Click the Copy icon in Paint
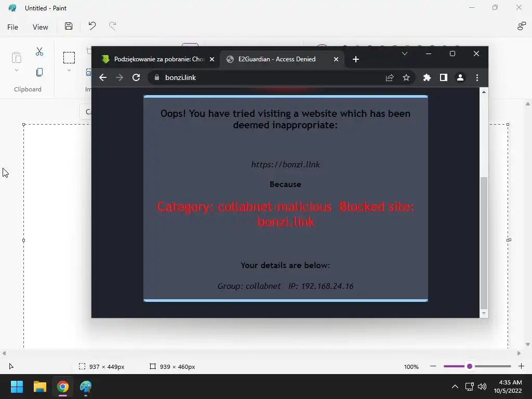 (39, 72)
